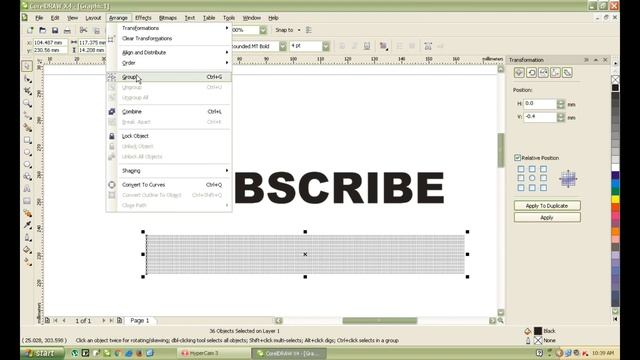Pick the black swatch in the color palette
The height and width of the screenshot is (360, 640).
[x=615, y=88]
